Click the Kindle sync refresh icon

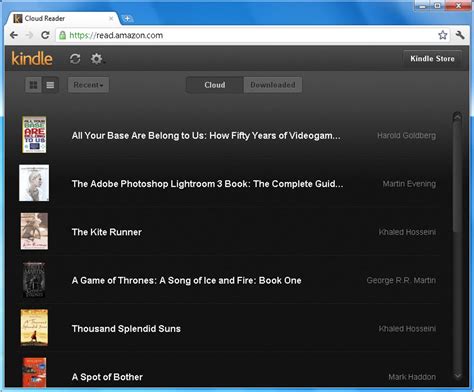coord(75,59)
